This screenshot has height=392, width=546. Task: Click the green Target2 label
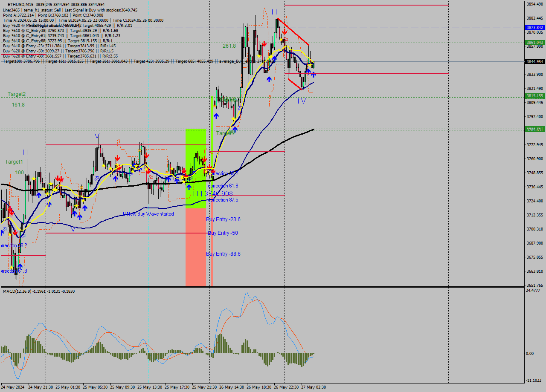pyautogui.click(x=17, y=94)
